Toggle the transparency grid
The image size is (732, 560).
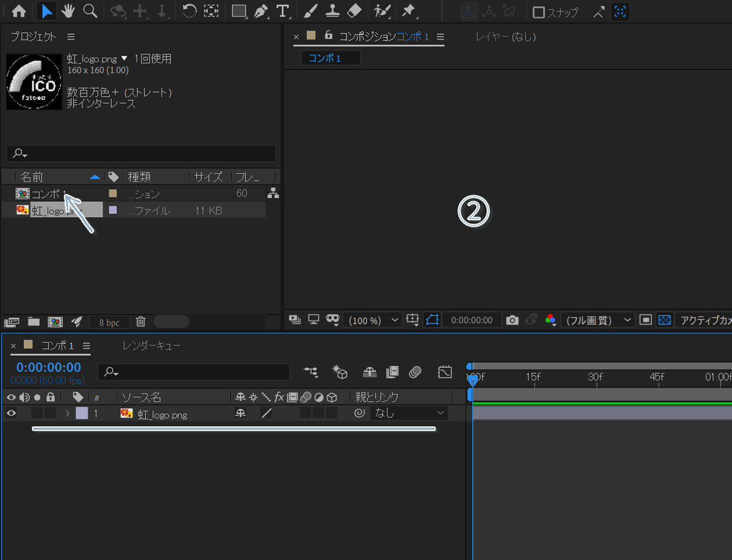[665, 320]
